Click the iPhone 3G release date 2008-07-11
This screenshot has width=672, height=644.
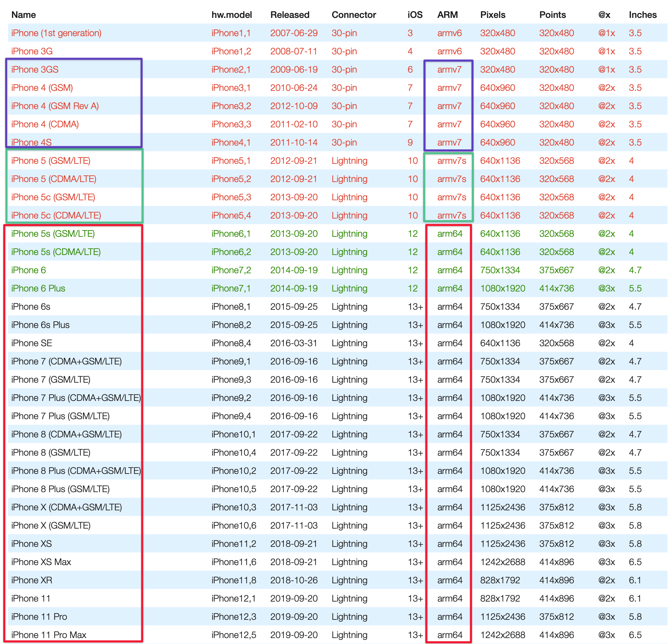click(294, 51)
